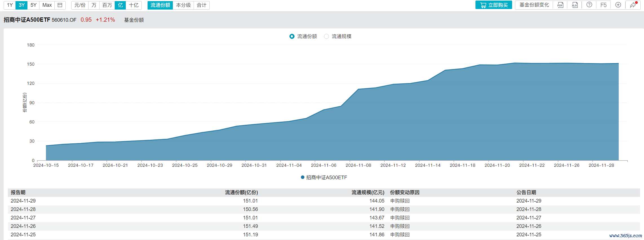Select the 2024-11-26 report period cell
This screenshot has width=644, height=240.
pos(23,226)
